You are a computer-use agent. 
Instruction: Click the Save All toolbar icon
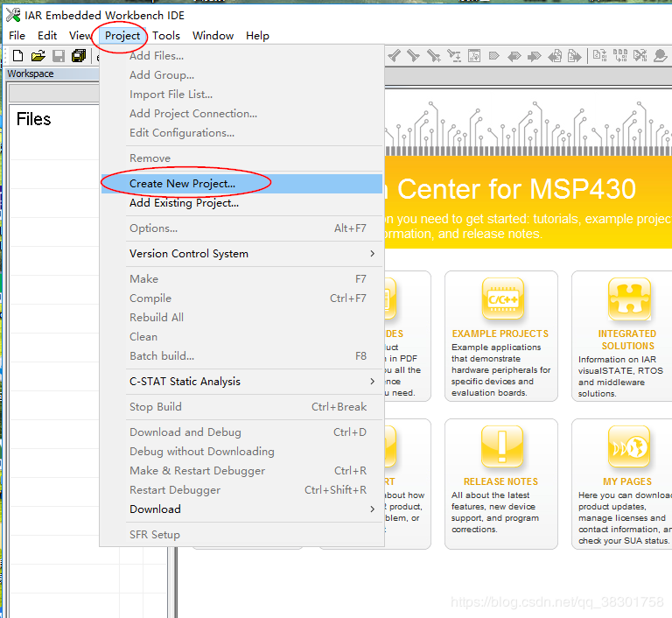[x=79, y=56]
